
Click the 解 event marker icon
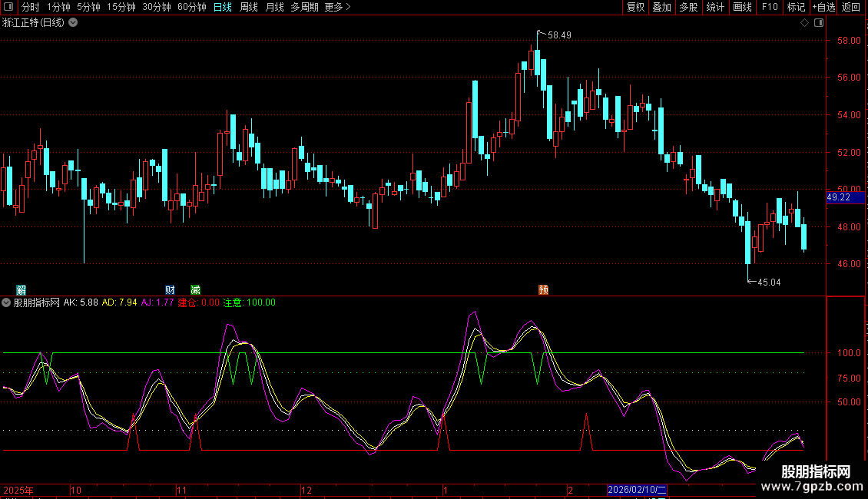[x=21, y=289]
